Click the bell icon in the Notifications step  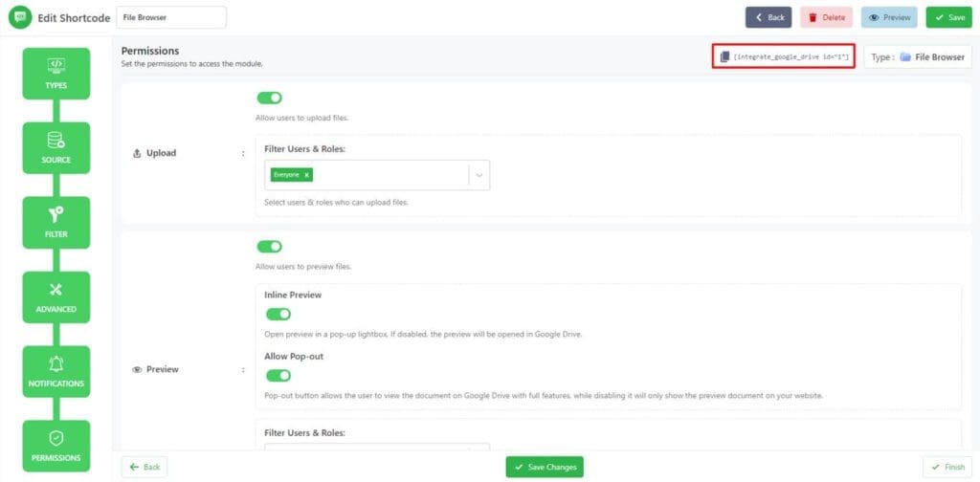point(56,363)
